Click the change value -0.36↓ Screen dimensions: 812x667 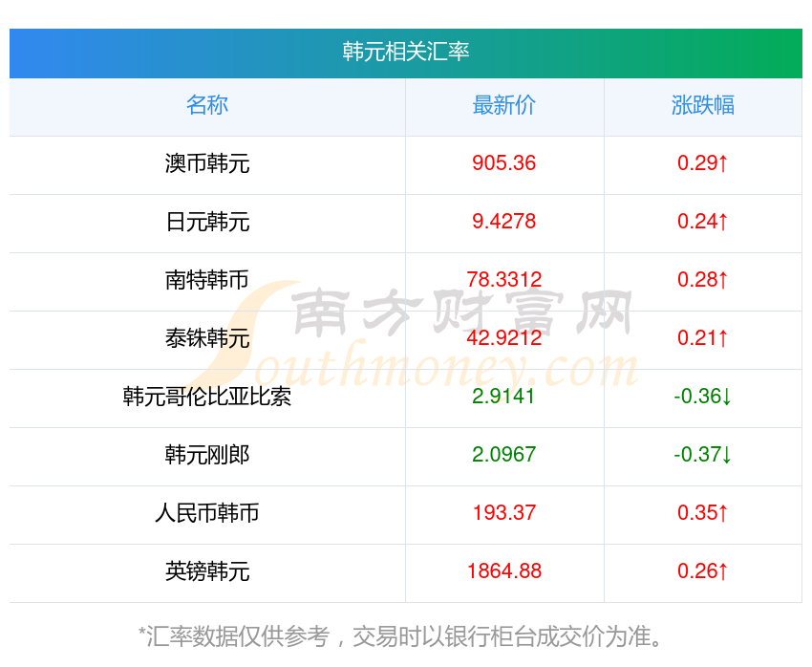[703, 397]
